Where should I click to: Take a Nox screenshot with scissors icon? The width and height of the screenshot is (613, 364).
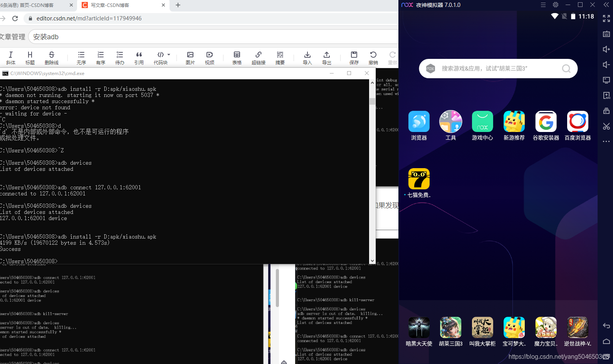(606, 126)
